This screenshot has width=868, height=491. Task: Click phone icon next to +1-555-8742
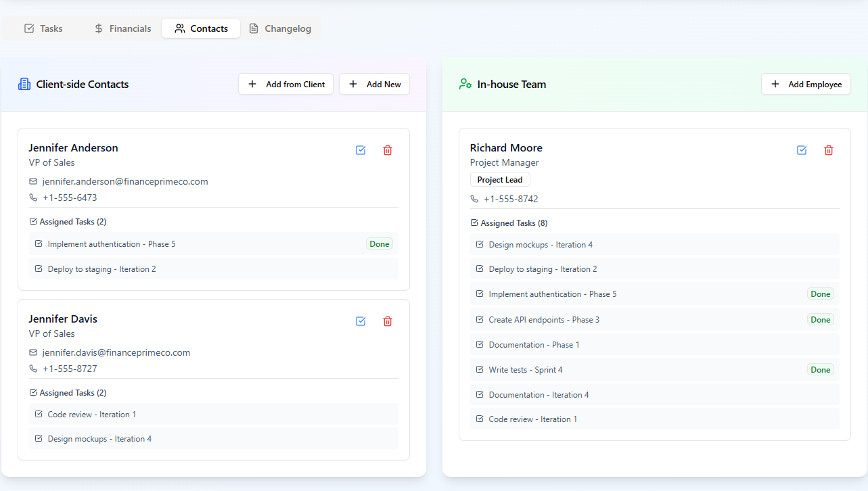(474, 199)
